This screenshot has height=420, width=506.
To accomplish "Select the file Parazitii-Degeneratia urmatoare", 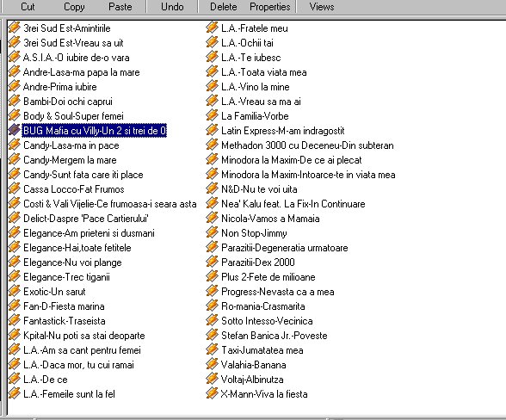I will pyautogui.click(x=285, y=248).
